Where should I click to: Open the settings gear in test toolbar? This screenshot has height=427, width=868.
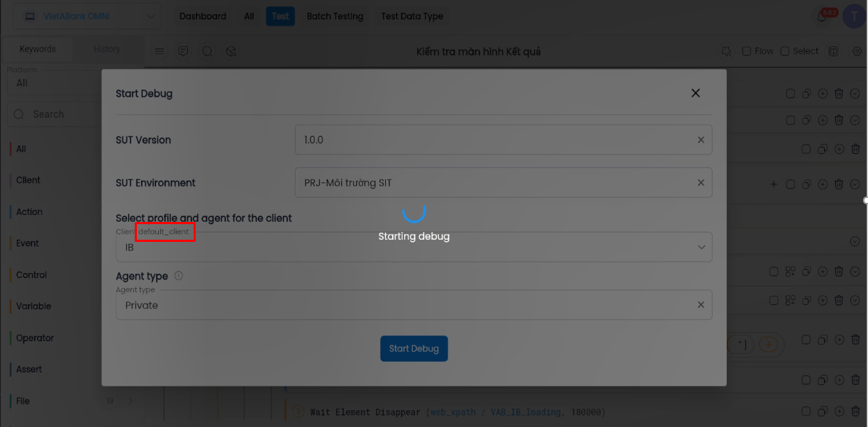[857, 51]
